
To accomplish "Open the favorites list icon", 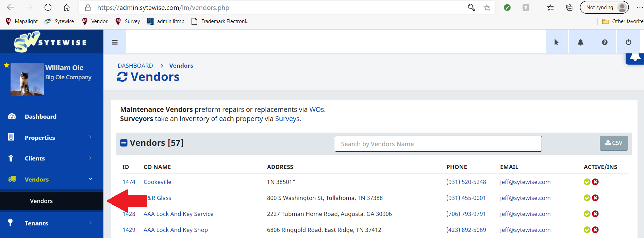I will pos(550,7).
